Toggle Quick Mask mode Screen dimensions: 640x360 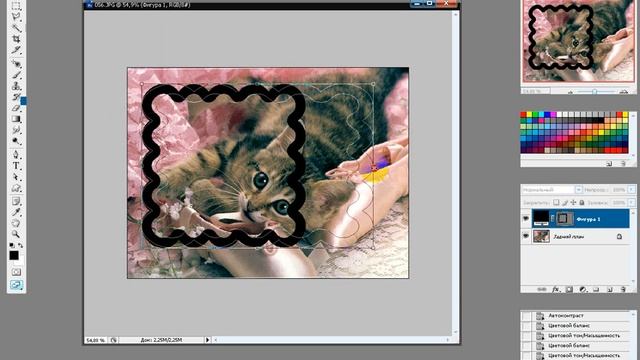(x=16, y=272)
